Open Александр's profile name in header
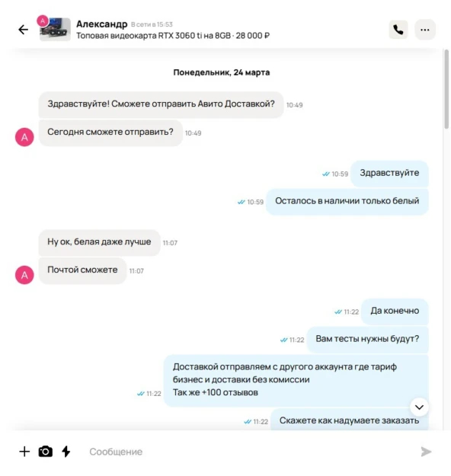The image size is (451, 476). click(102, 24)
